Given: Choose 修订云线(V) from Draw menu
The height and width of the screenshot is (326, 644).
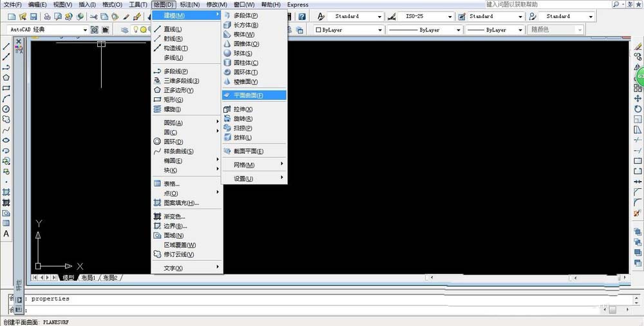Looking at the screenshot, I should [x=187, y=254].
